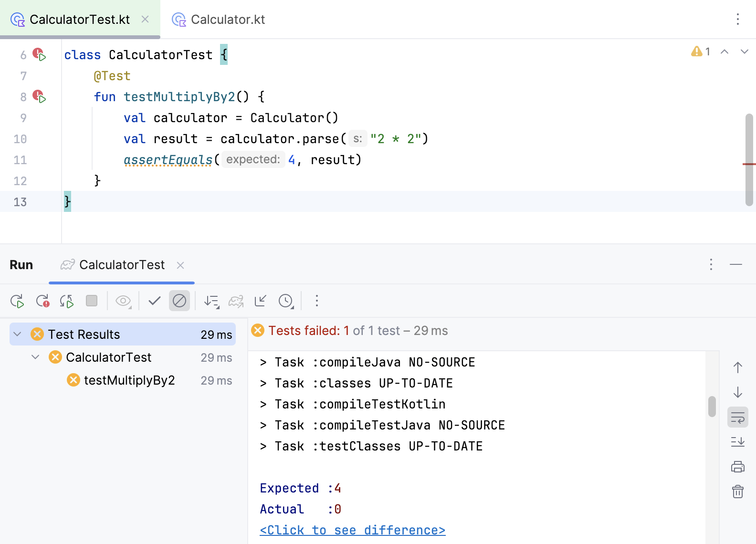Select the CalculatorTest run tab
756x544 pixels.
122,265
